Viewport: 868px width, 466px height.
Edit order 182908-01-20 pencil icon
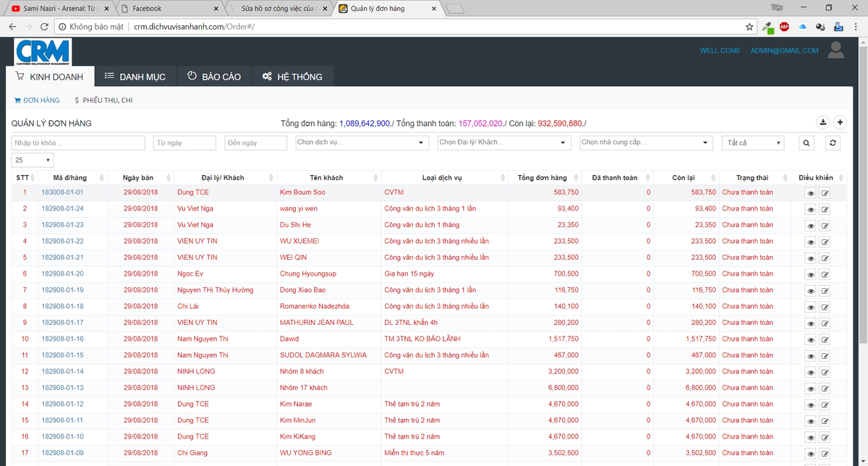(x=825, y=274)
